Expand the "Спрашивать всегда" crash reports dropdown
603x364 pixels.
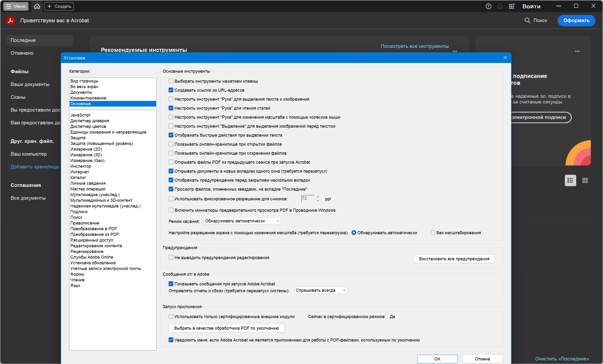[321, 290]
